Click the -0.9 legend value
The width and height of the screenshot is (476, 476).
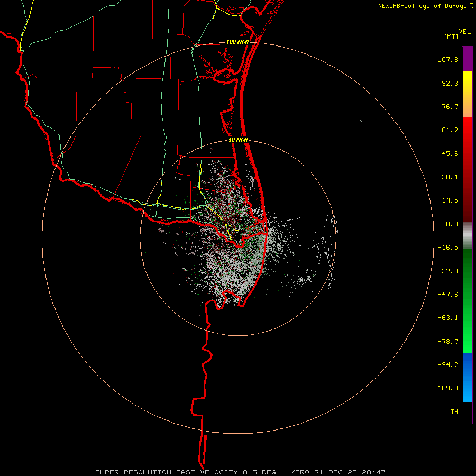[x=450, y=224]
